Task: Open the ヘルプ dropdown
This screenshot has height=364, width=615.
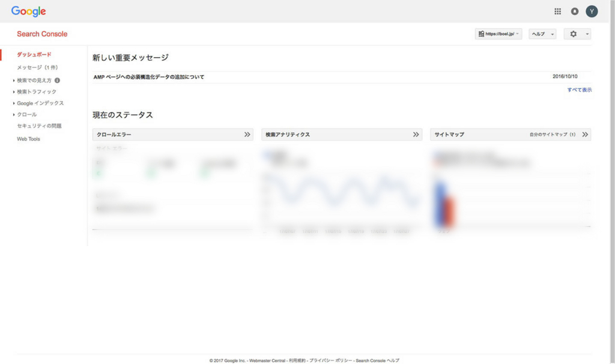Action: tap(542, 34)
